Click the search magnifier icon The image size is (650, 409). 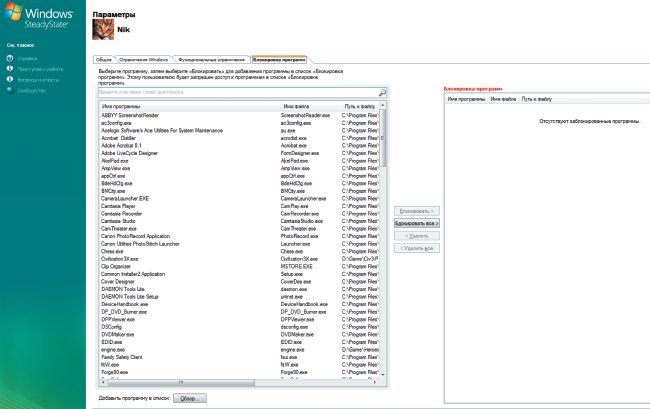pyautogui.click(x=381, y=92)
